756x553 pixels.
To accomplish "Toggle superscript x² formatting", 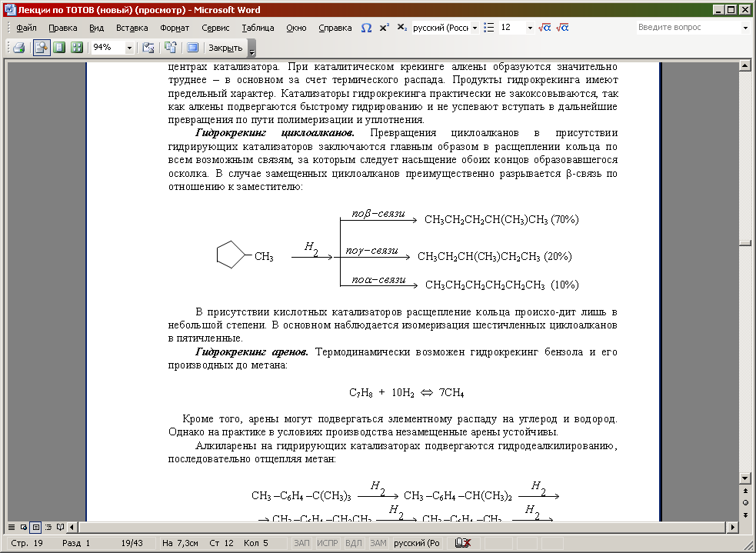I will (x=385, y=28).
